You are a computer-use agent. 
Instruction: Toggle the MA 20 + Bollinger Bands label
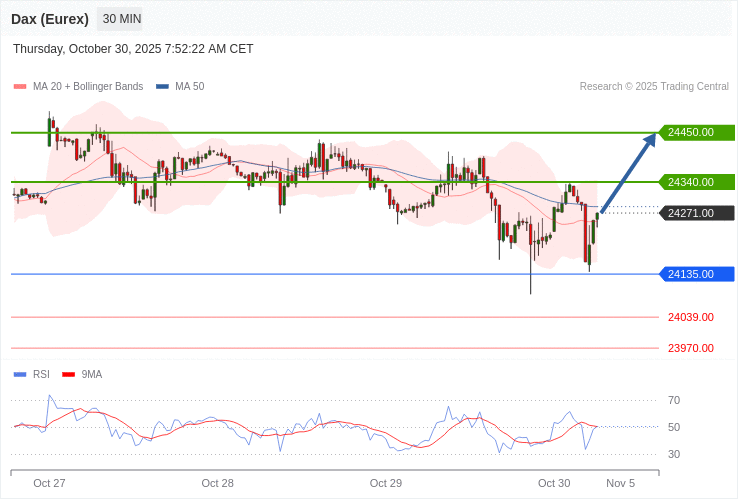click(x=88, y=87)
